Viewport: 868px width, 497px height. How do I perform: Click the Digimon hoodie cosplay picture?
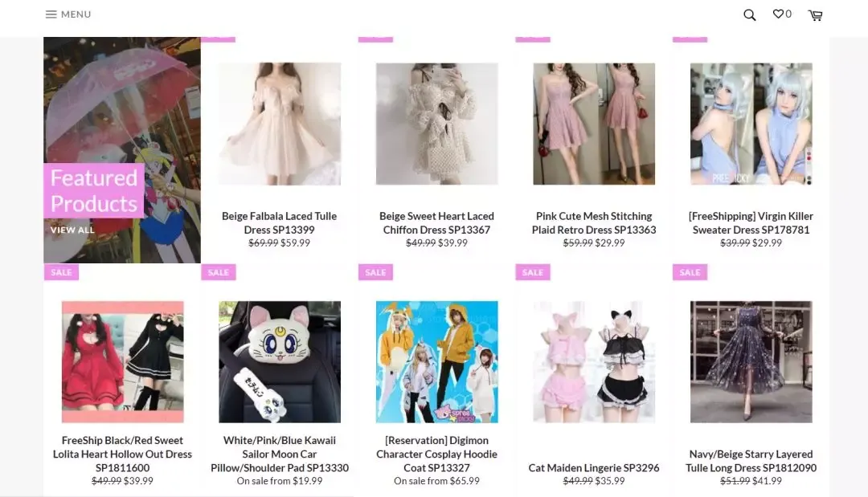tap(436, 361)
